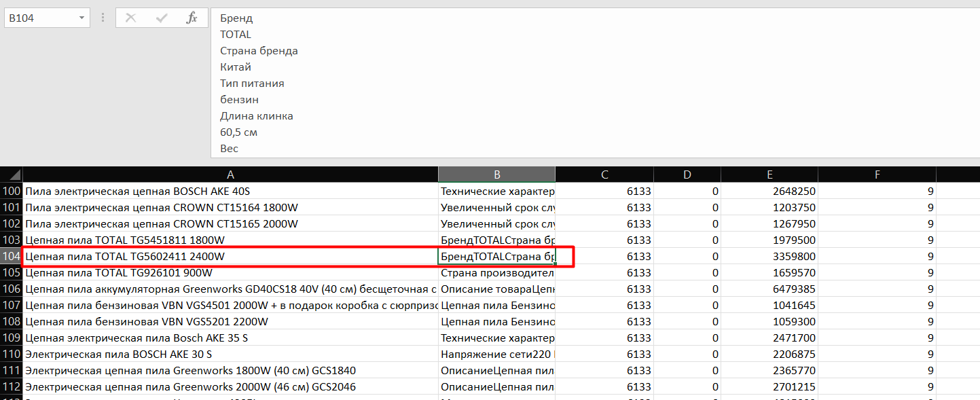Select row 100 header
The width and height of the screenshot is (980, 400).
[x=12, y=191]
